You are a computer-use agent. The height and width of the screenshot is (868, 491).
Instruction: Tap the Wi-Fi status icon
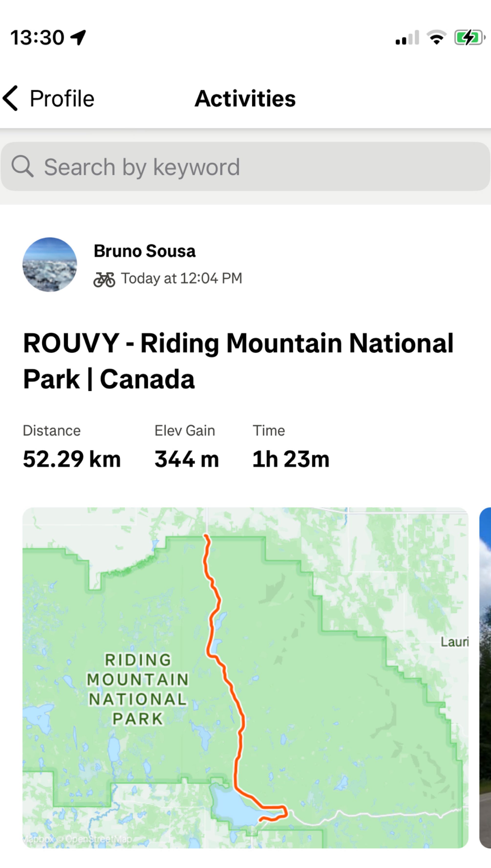[436, 37]
